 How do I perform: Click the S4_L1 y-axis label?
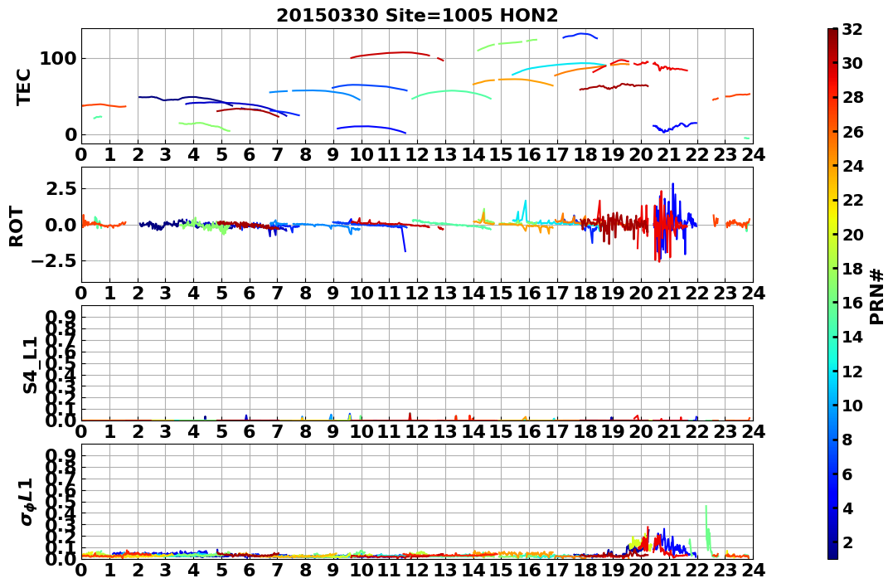pos(30,365)
